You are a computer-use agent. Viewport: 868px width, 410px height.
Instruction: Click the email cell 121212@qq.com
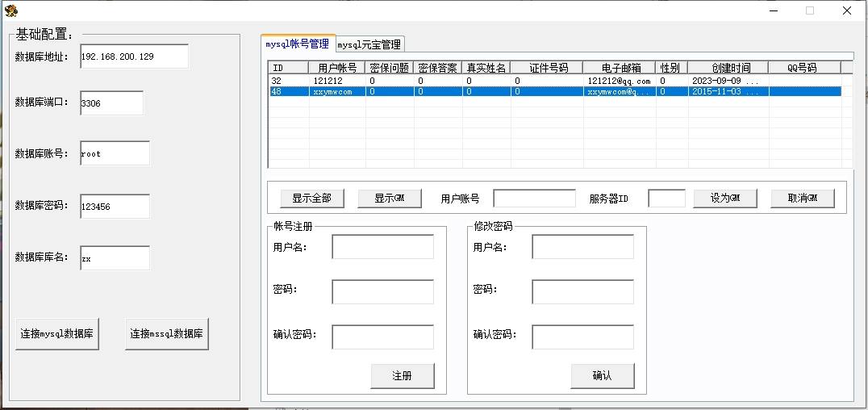click(x=619, y=81)
